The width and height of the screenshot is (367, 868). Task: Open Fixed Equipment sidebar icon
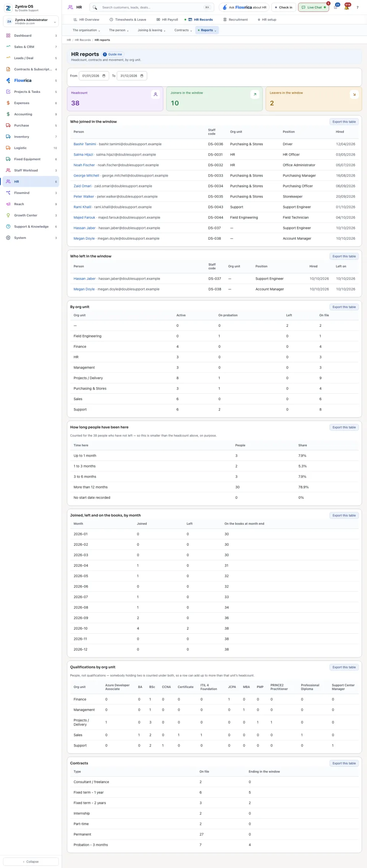(x=8, y=159)
